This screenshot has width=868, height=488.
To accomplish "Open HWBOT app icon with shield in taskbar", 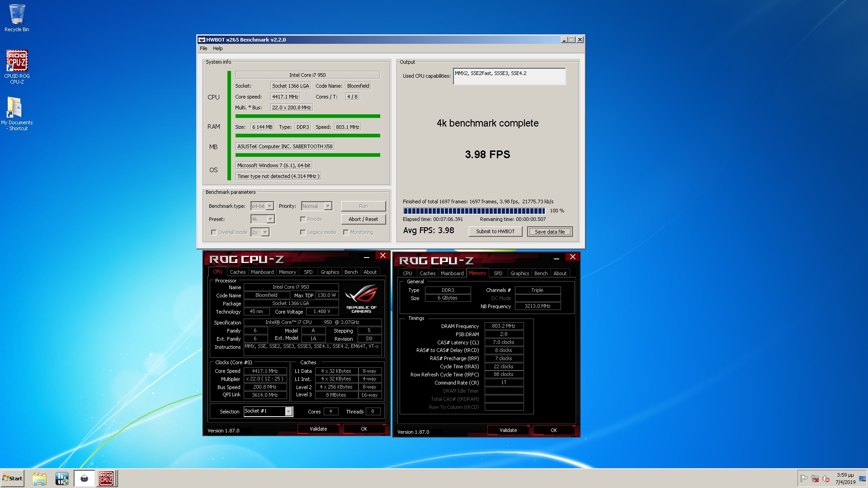I will (x=62, y=479).
